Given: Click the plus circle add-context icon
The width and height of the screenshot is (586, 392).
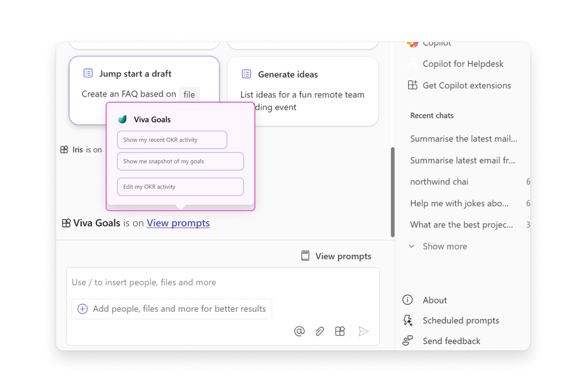Looking at the screenshot, I should [x=83, y=309].
